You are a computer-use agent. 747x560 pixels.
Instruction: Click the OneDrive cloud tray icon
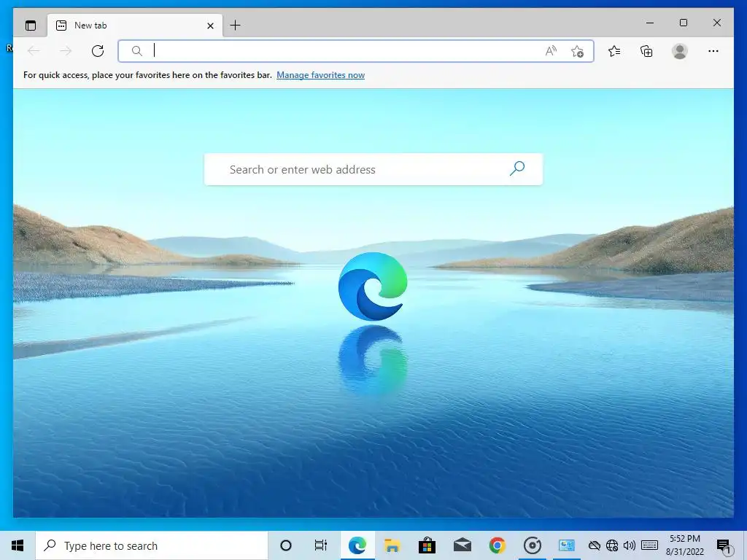pyautogui.click(x=594, y=545)
